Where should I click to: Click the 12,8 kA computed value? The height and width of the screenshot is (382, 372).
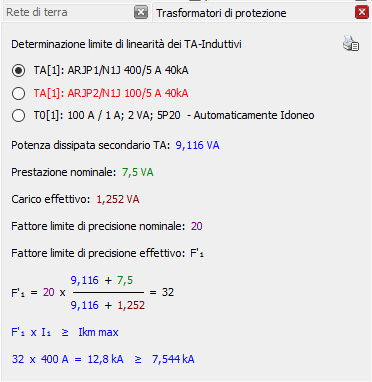(x=105, y=359)
